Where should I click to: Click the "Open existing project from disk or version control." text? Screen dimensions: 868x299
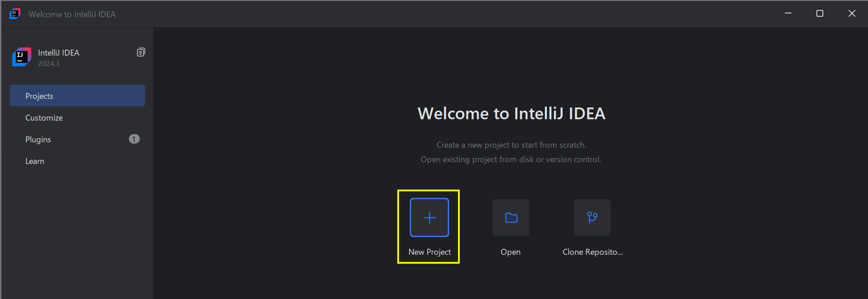(x=511, y=159)
